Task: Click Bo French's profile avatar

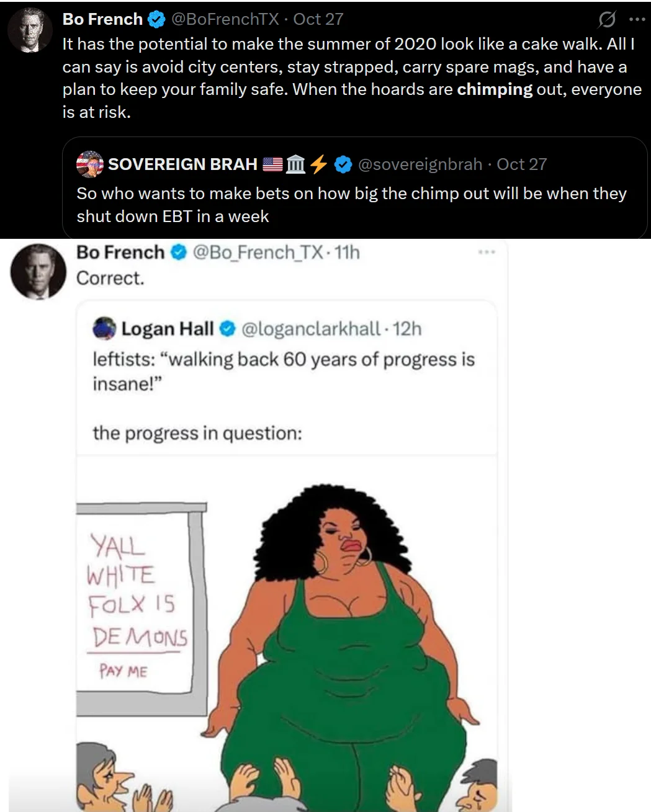Action: [29, 29]
